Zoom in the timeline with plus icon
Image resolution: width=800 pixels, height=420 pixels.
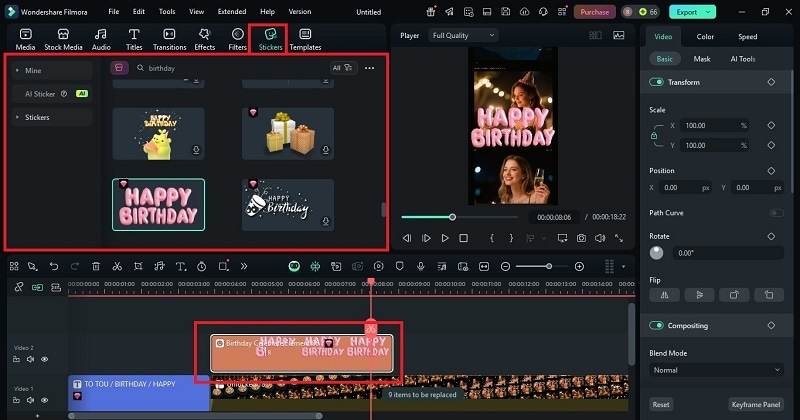click(x=579, y=266)
